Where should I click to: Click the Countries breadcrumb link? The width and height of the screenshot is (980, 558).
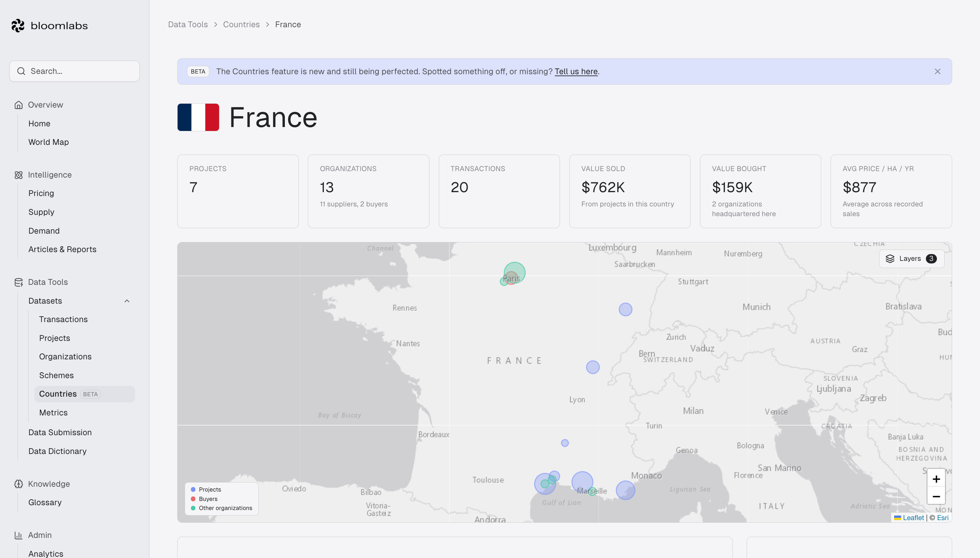tap(241, 25)
